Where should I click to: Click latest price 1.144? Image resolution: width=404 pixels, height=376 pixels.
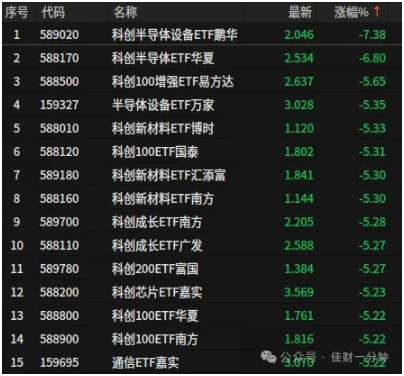point(299,199)
